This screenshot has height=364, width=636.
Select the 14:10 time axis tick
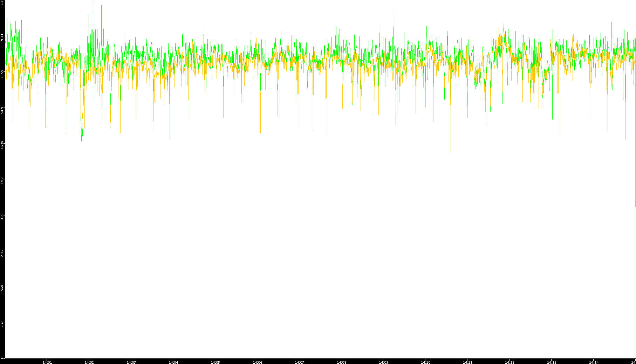click(x=425, y=362)
